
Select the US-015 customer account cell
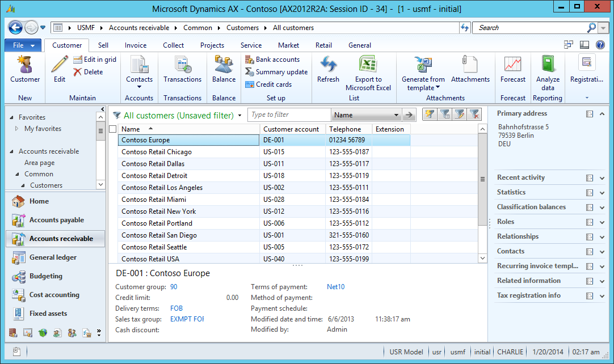(x=292, y=152)
